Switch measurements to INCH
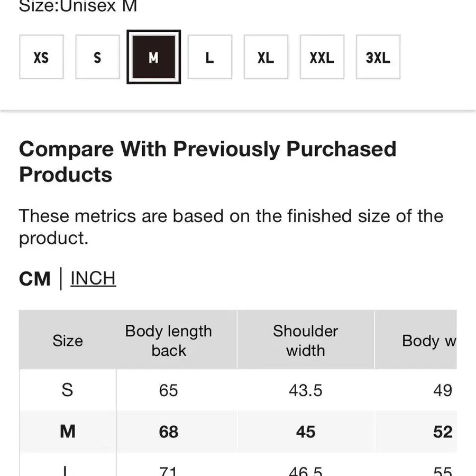Image resolution: width=476 pixels, height=476 pixels. tap(93, 278)
